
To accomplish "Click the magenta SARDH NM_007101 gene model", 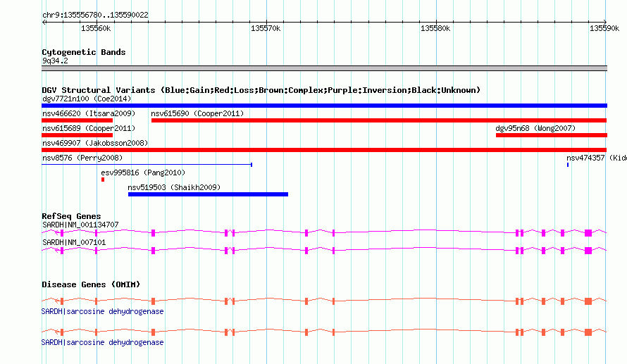I will [x=324, y=250].
